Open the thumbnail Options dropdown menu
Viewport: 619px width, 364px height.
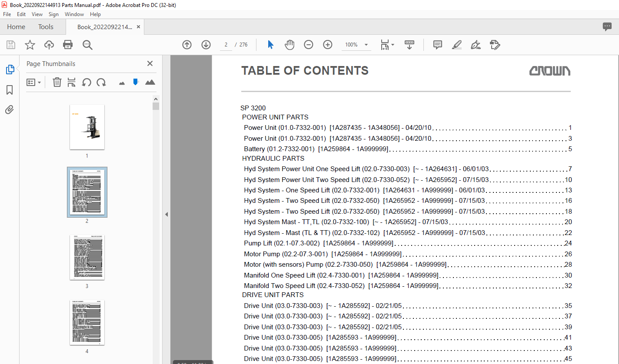click(x=34, y=82)
